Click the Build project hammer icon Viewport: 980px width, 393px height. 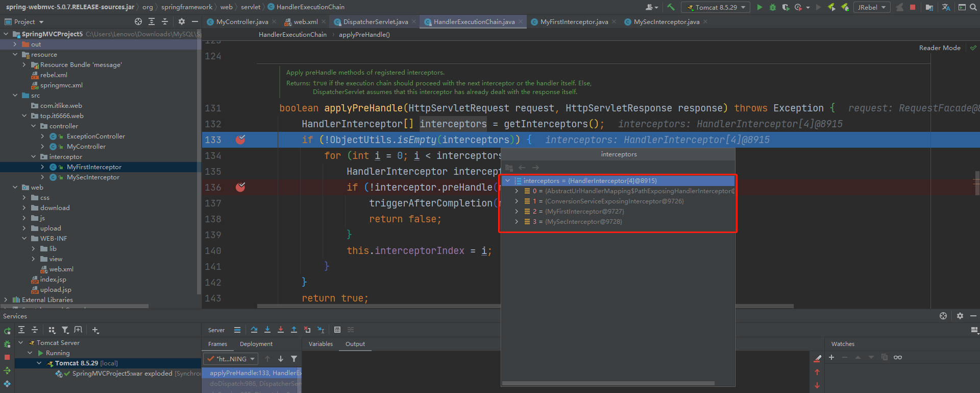[x=671, y=7]
